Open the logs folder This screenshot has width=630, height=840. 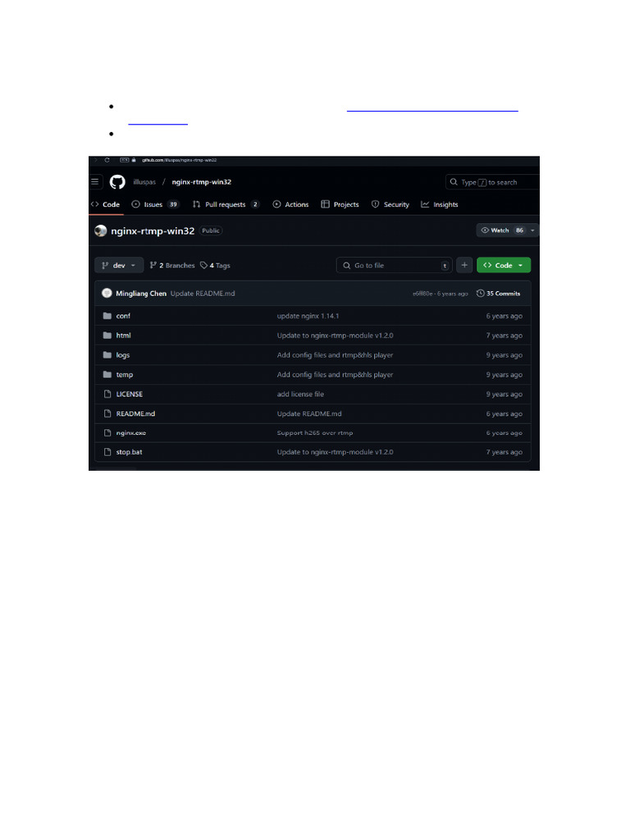point(123,355)
